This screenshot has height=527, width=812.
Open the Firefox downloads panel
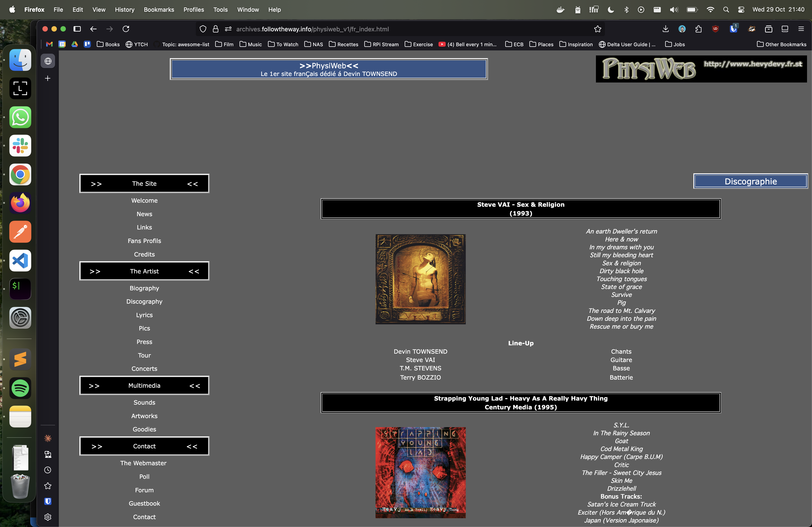point(665,29)
